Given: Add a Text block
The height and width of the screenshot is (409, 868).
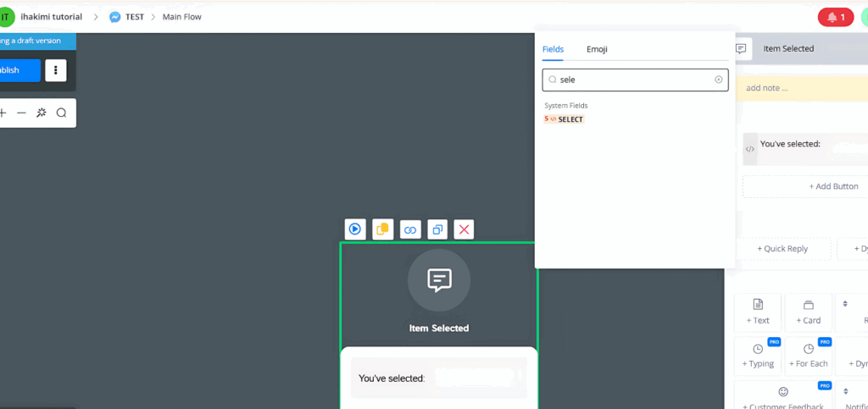Looking at the screenshot, I should point(758,312).
